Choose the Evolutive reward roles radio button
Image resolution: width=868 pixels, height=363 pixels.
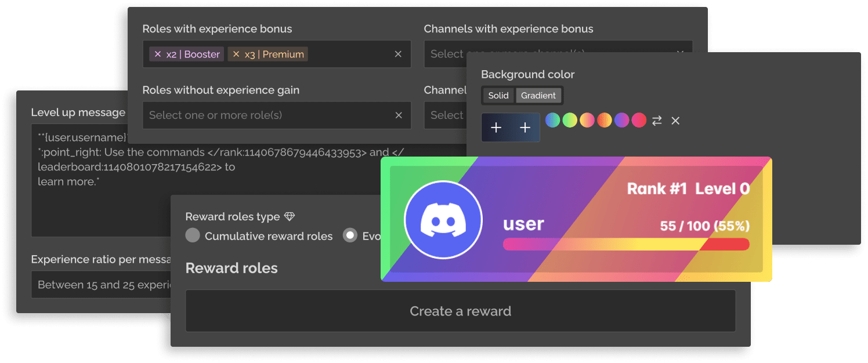350,235
